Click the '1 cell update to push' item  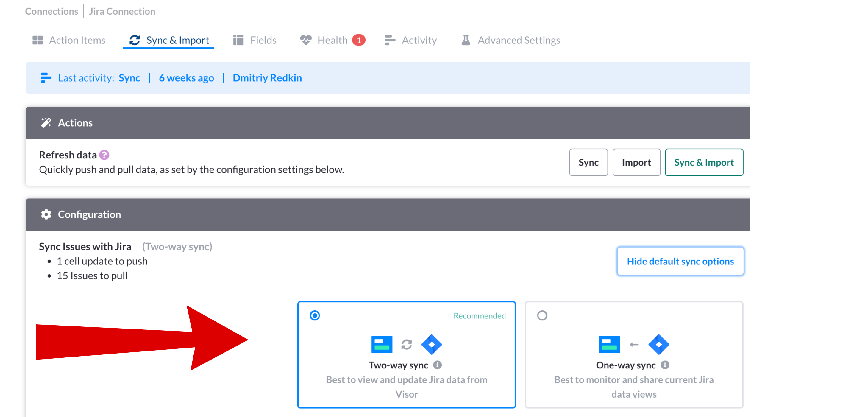pos(102,261)
